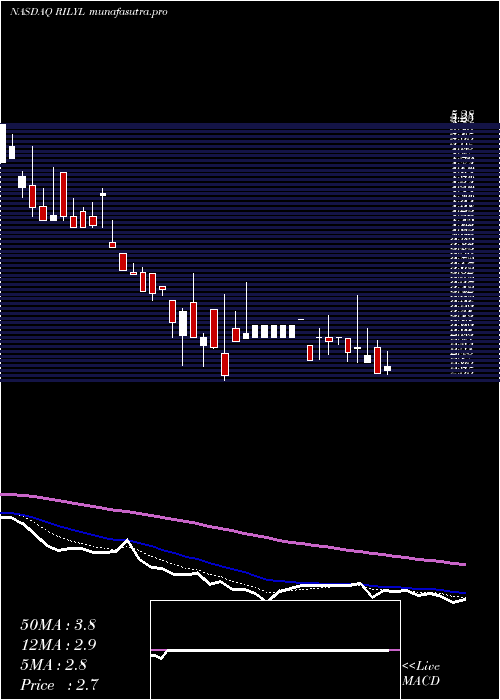Click the NASDAQ RILYL munafasutra.pro title text
Viewport: 500px width, 700px height.
click(89, 12)
